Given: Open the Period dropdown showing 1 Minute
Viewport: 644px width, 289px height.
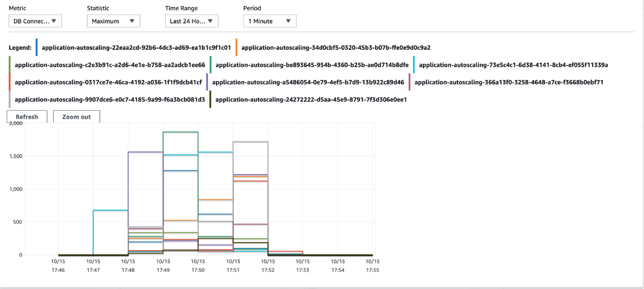Looking at the screenshot, I should click(x=270, y=21).
